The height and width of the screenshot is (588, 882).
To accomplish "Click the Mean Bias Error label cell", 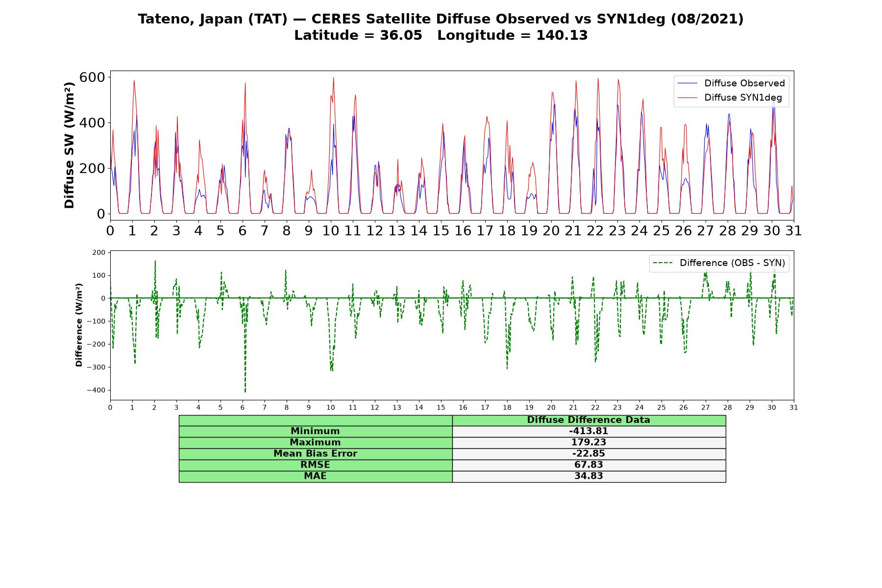I will (315, 454).
